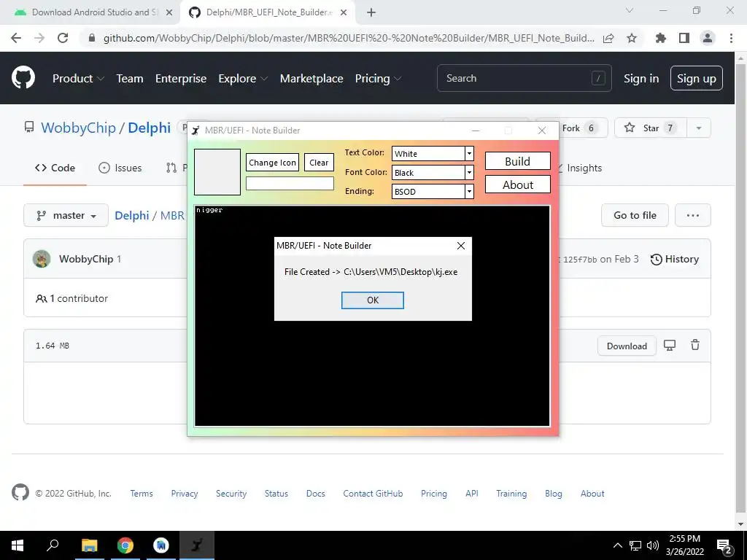This screenshot has width=747, height=560.
Task: Open the Contact GitHub footer link
Action: [x=373, y=494]
